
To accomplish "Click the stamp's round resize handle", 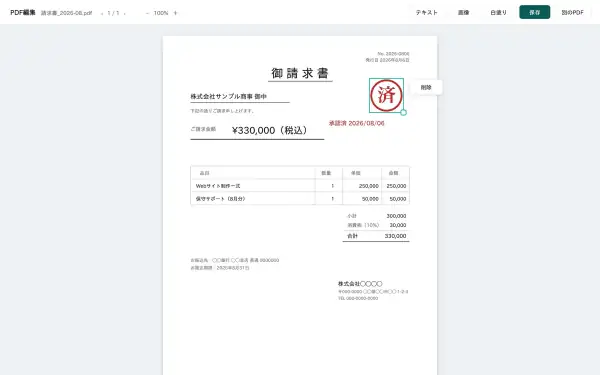I will 403,112.
